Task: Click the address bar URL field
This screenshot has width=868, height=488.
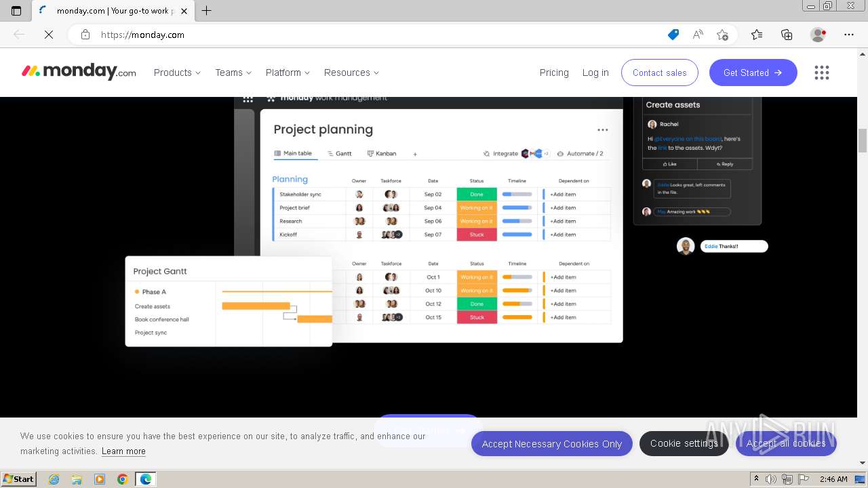Action: 380,35
